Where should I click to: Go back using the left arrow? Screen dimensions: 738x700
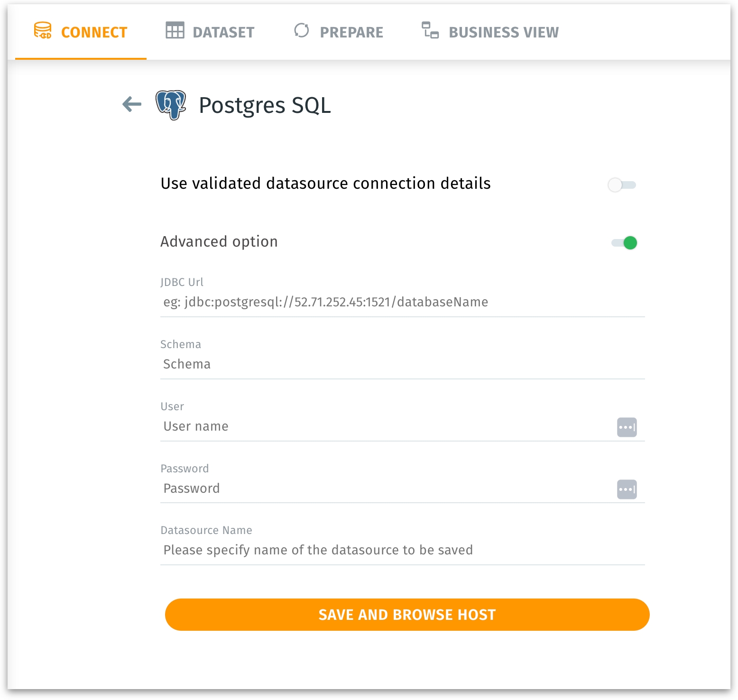[x=132, y=104]
